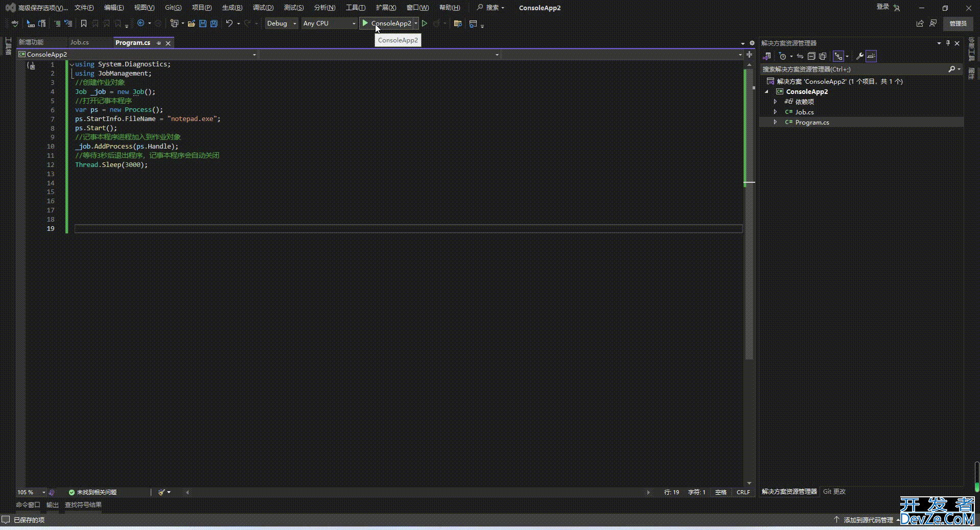980x530 pixels.
Task: Click 添加到源代码管理 in status bar
Action: coord(869,520)
